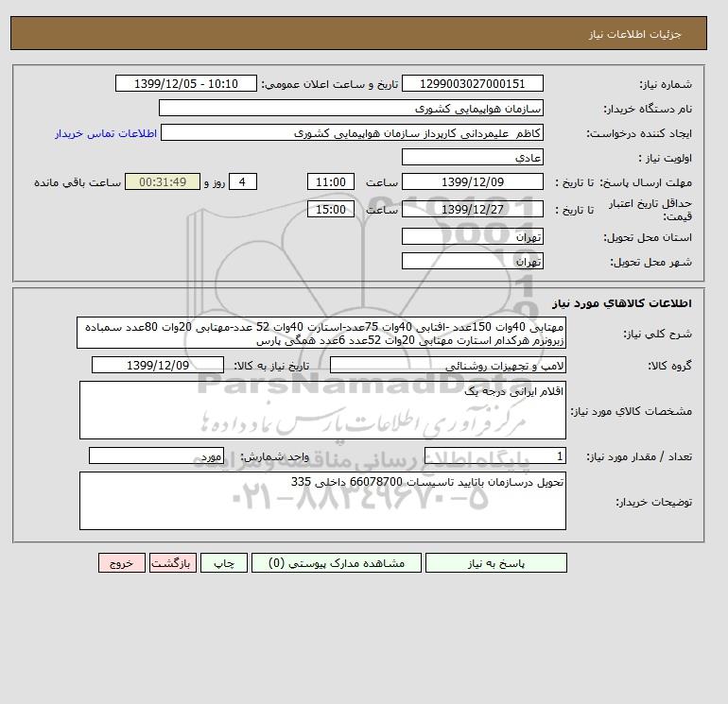The image size is (728, 704).
Task: Click the announcement date field 1399/12/05 - 10:10
Action: point(185,83)
